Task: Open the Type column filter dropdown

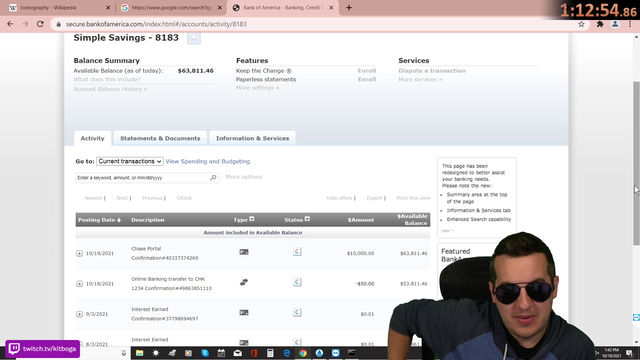Action: pyautogui.click(x=252, y=219)
